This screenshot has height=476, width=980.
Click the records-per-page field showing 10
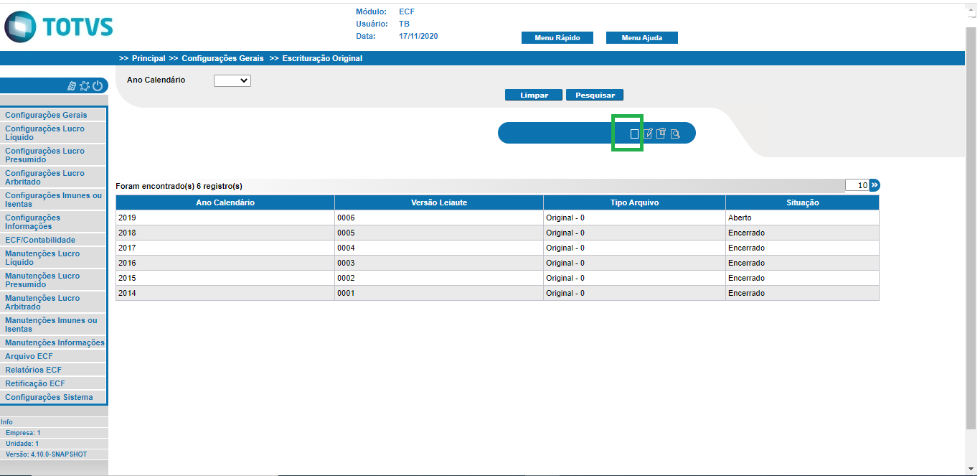click(x=857, y=185)
